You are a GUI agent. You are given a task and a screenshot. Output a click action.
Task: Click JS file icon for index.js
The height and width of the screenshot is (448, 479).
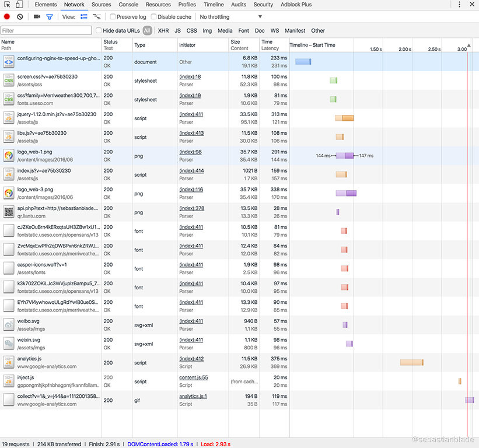pyautogui.click(x=9, y=174)
